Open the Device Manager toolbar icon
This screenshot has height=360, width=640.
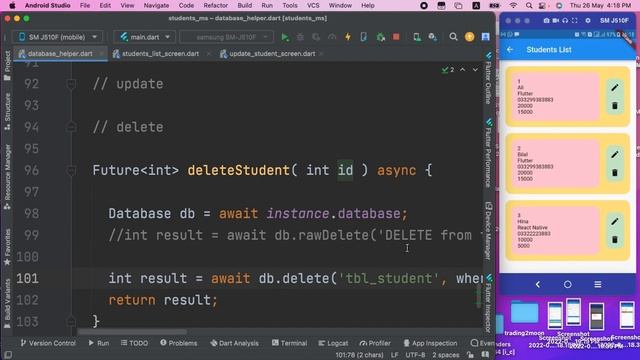coord(417,37)
